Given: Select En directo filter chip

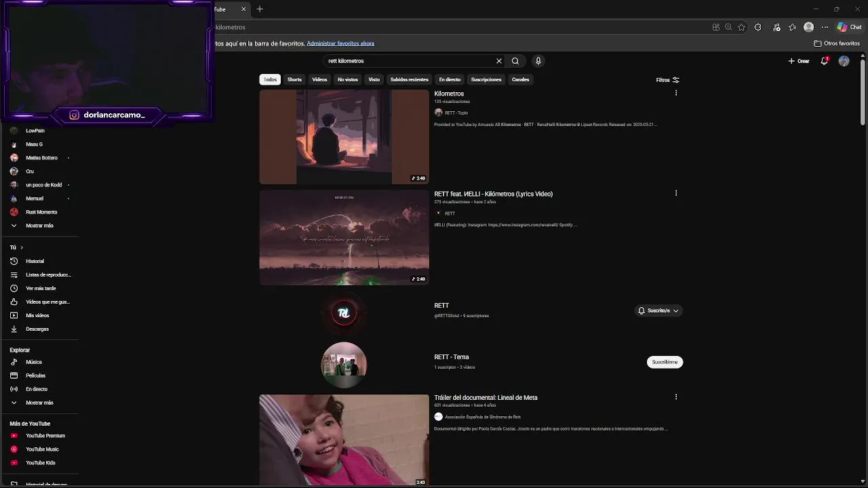Looking at the screenshot, I should coord(450,79).
